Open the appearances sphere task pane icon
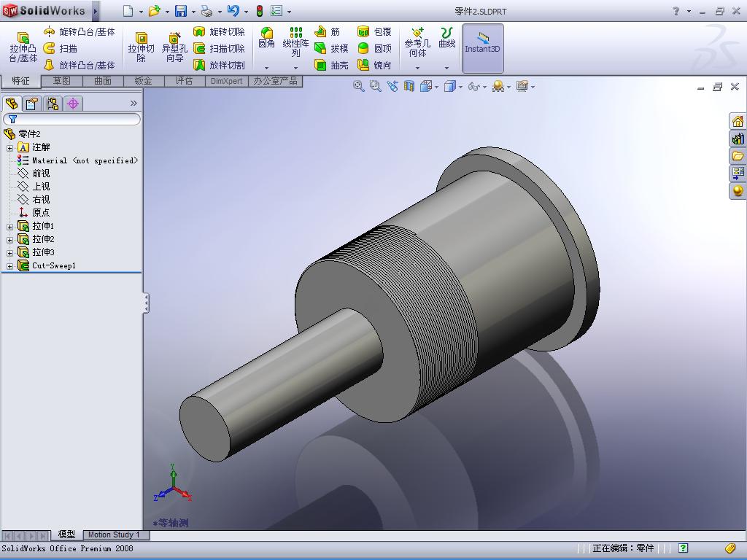 (738, 191)
